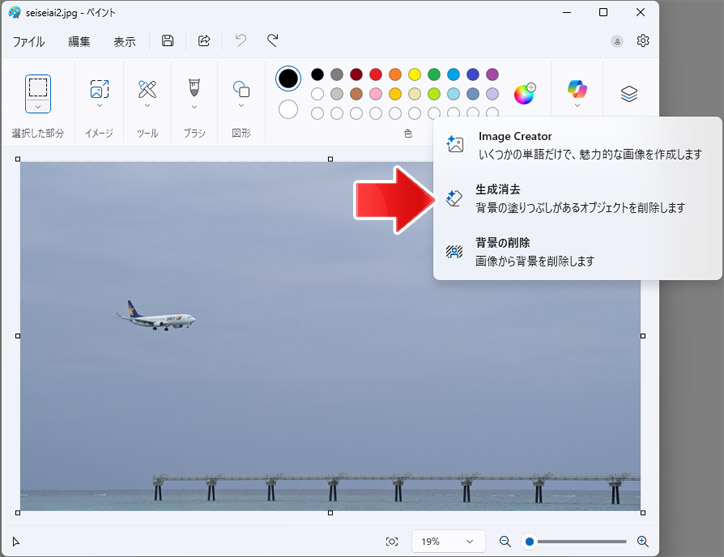Pick the yellow color swatch
The width and height of the screenshot is (724, 557).
click(x=415, y=74)
